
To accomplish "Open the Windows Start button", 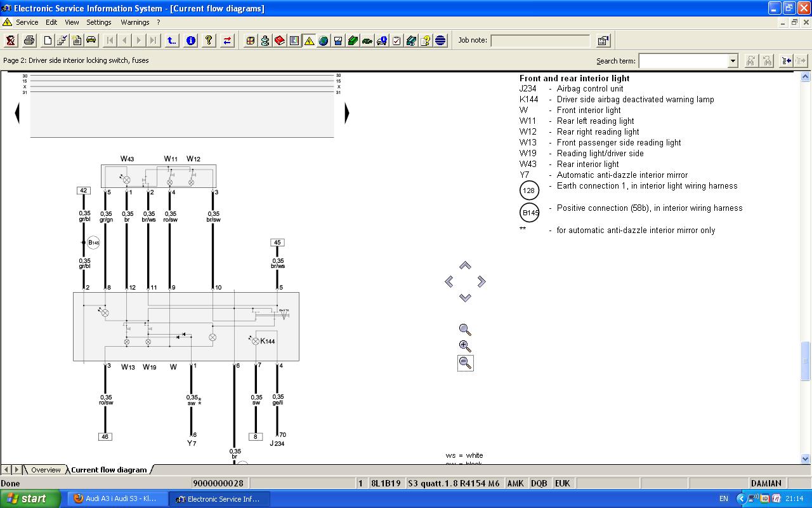I will click(30, 498).
